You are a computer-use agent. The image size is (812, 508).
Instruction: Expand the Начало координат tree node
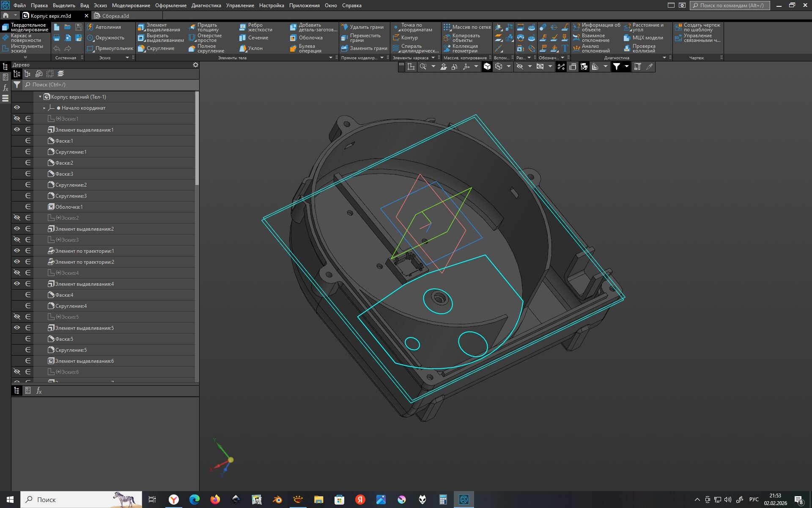(44, 108)
